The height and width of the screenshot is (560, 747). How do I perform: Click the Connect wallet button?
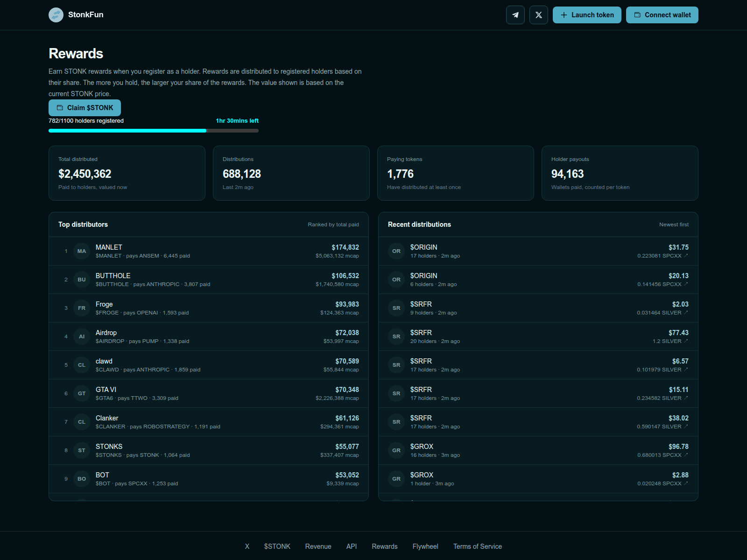tap(662, 15)
